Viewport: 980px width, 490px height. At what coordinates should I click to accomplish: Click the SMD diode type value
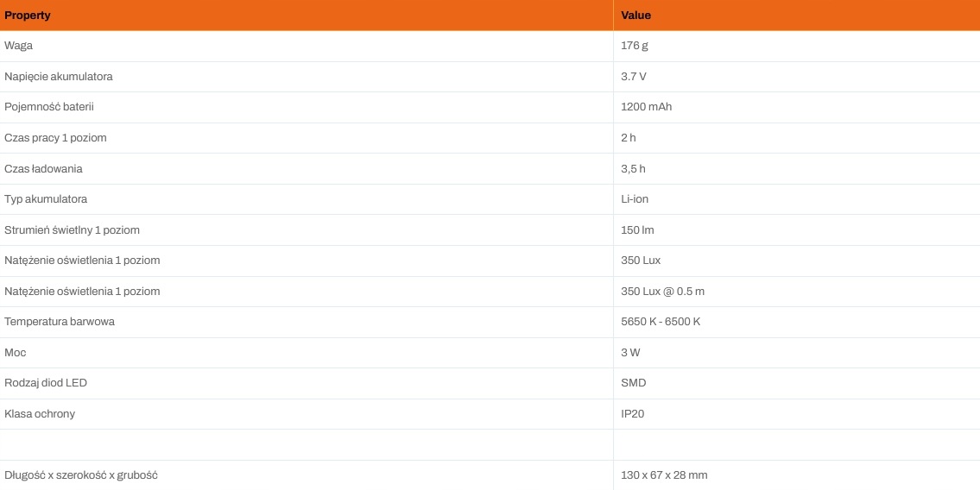pos(634,383)
